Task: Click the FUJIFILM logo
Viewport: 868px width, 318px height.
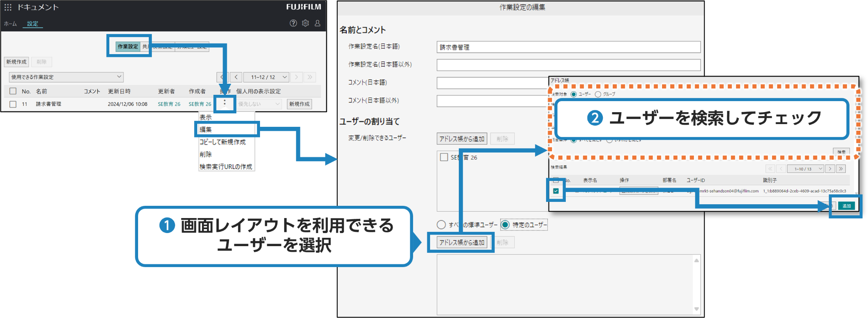Action: click(x=303, y=7)
